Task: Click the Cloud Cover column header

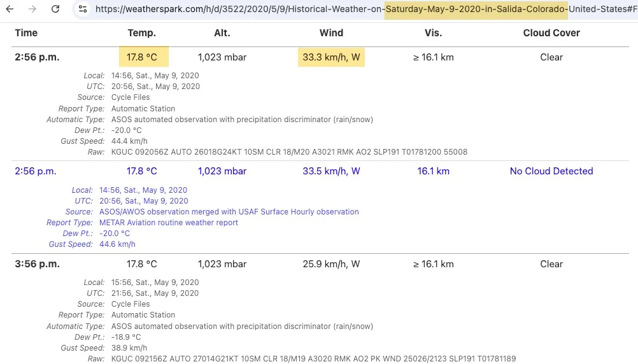Action: pos(551,32)
